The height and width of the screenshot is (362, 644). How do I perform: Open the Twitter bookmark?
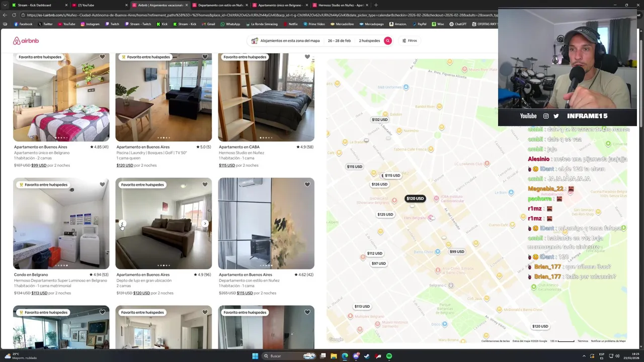45,24
